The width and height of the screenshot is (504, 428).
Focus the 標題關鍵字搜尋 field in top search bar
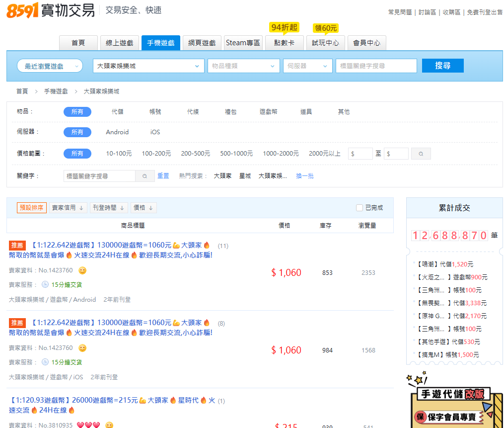pos(376,66)
